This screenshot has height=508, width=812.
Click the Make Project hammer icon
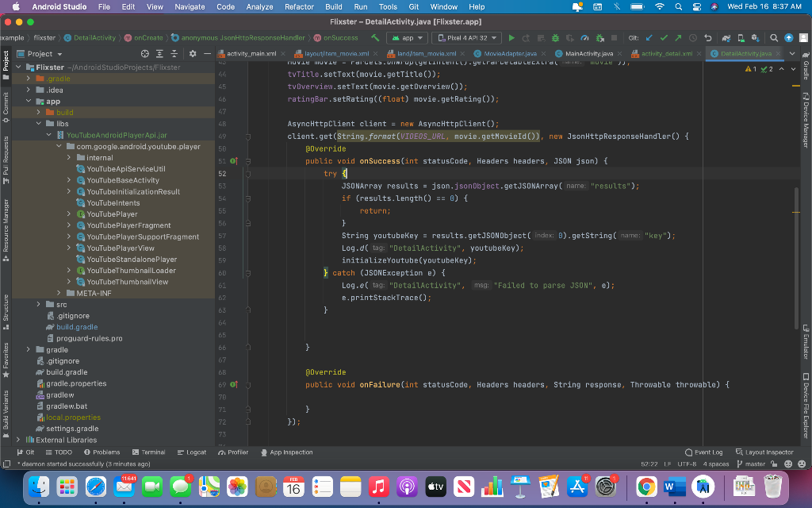point(375,38)
